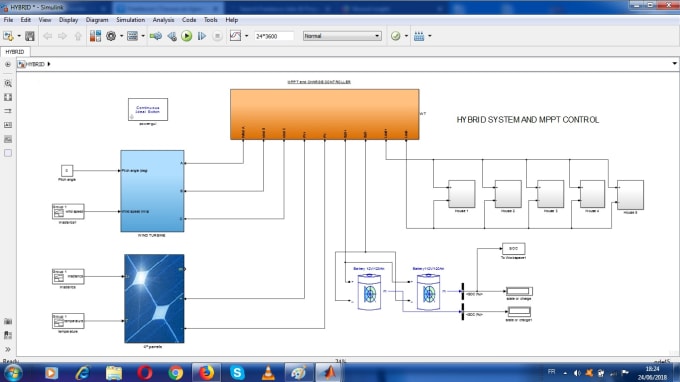The height and width of the screenshot is (382, 680).
Task: Expand the Data Inspector dropdown arrow
Action: tap(247, 36)
